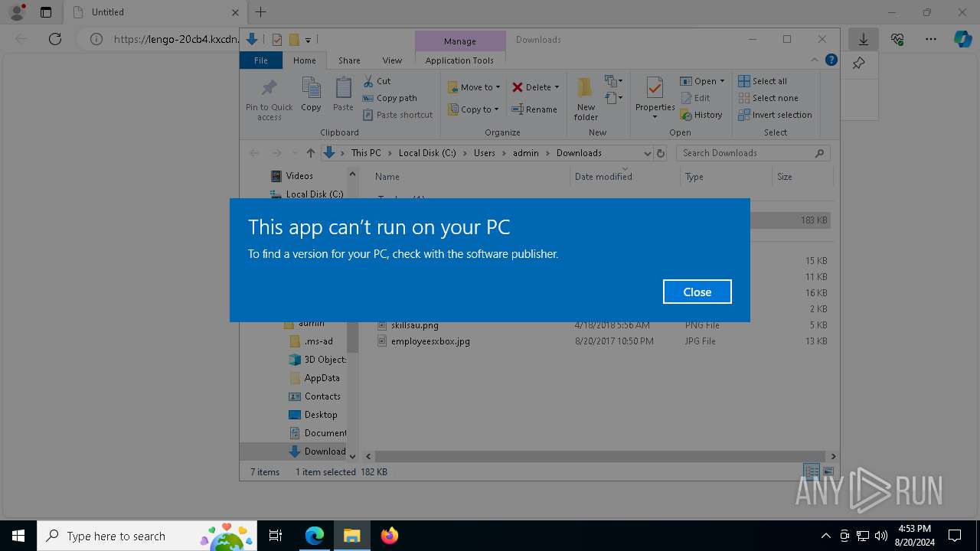
Task: Click the horizontal scrollbar in file list
Action: pos(601,456)
